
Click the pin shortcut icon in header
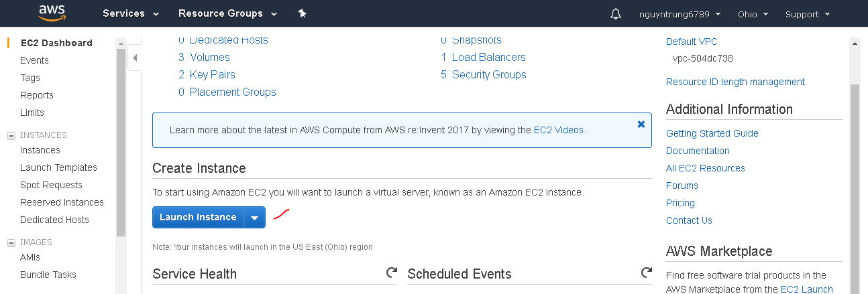click(x=302, y=13)
